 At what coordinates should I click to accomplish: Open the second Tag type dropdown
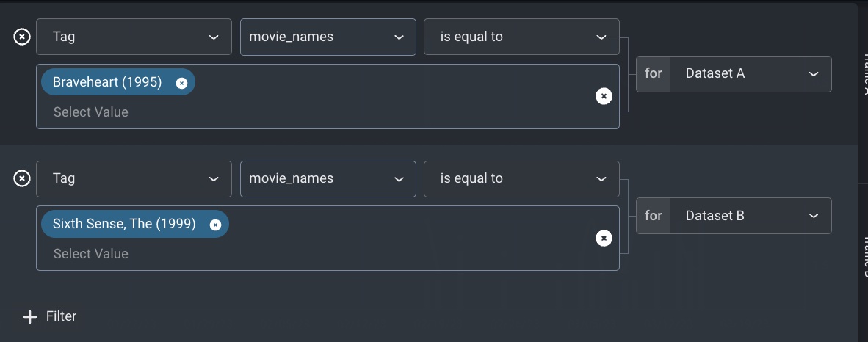[x=134, y=179]
